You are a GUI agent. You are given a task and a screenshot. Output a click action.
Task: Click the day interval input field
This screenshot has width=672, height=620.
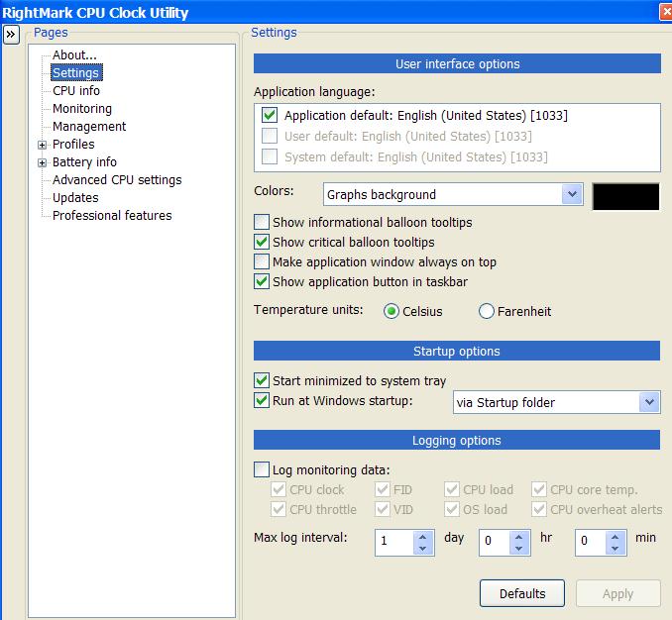pos(394,543)
